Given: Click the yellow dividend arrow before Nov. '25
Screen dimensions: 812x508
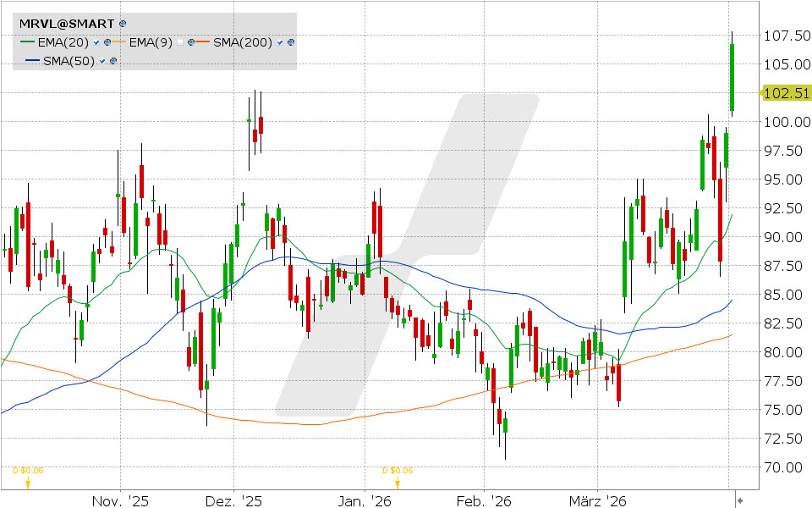Looking at the screenshot, I should click(x=28, y=485).
